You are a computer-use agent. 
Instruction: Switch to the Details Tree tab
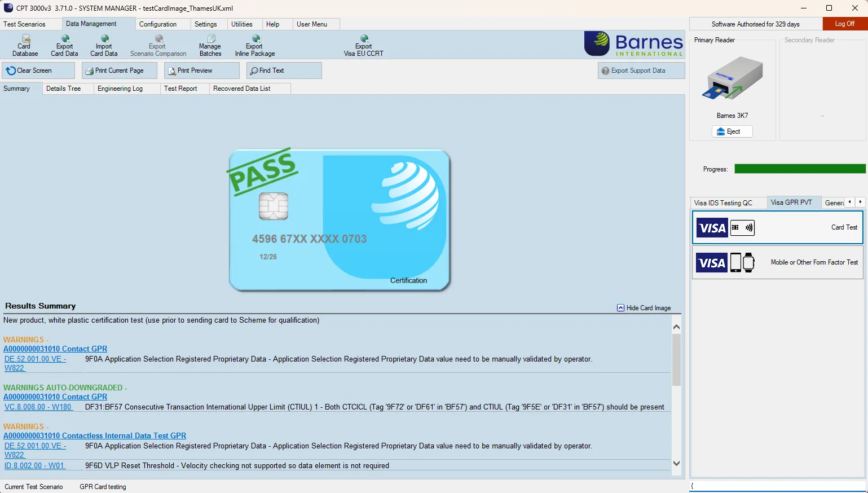63,89
